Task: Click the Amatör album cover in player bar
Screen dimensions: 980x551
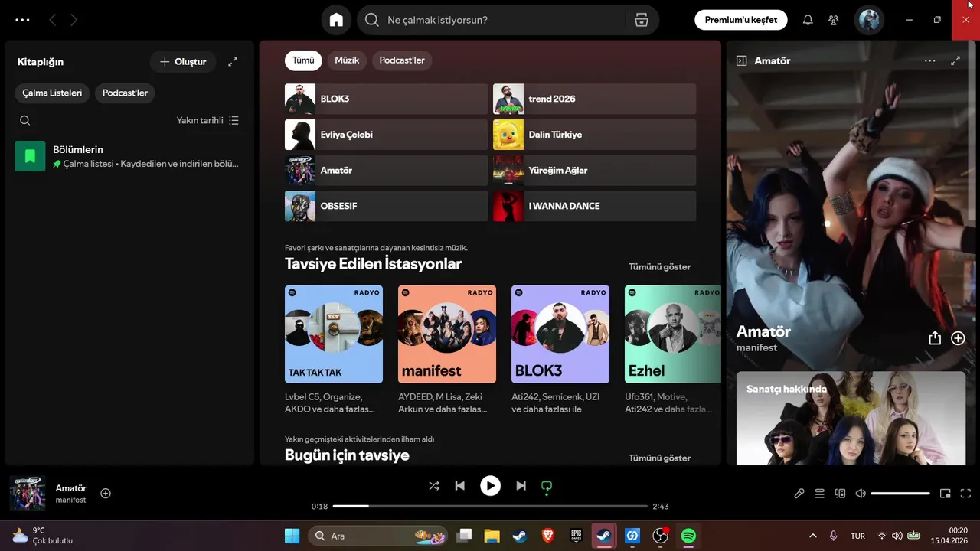Action: click(x=27, y=494)
